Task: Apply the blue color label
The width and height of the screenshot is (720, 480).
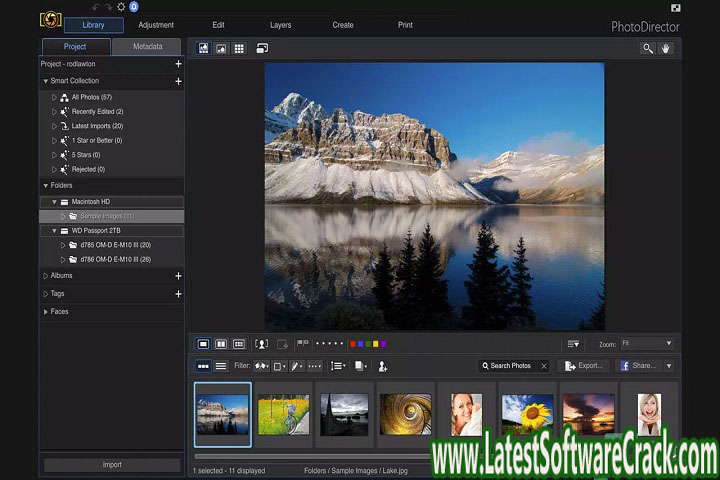Action: [360, 344]
